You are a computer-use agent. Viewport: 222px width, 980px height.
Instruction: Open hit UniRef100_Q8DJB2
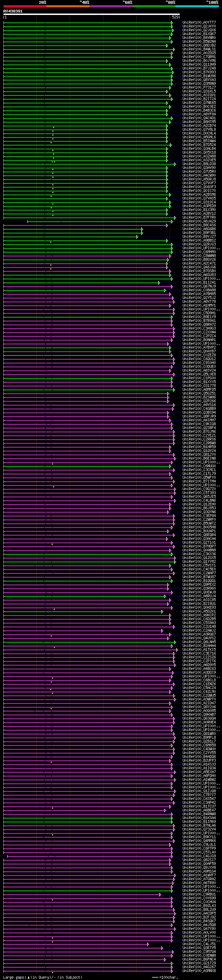click(199, 45)
